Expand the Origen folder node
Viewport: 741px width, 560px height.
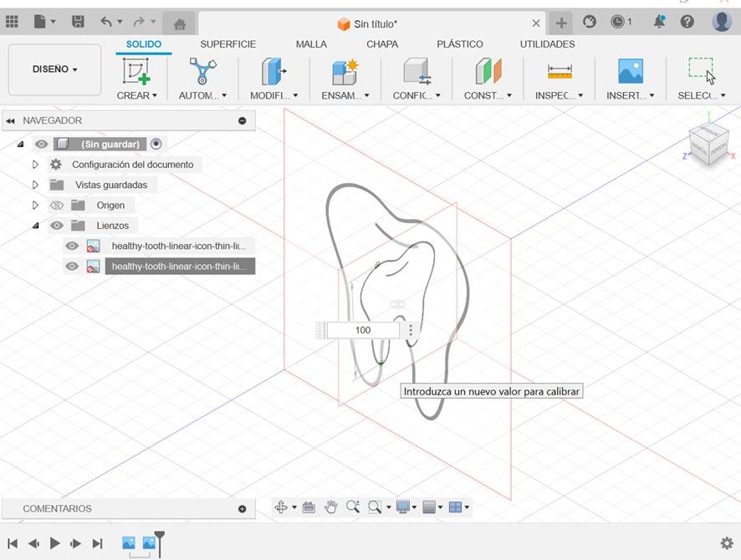tap(35, 205)
